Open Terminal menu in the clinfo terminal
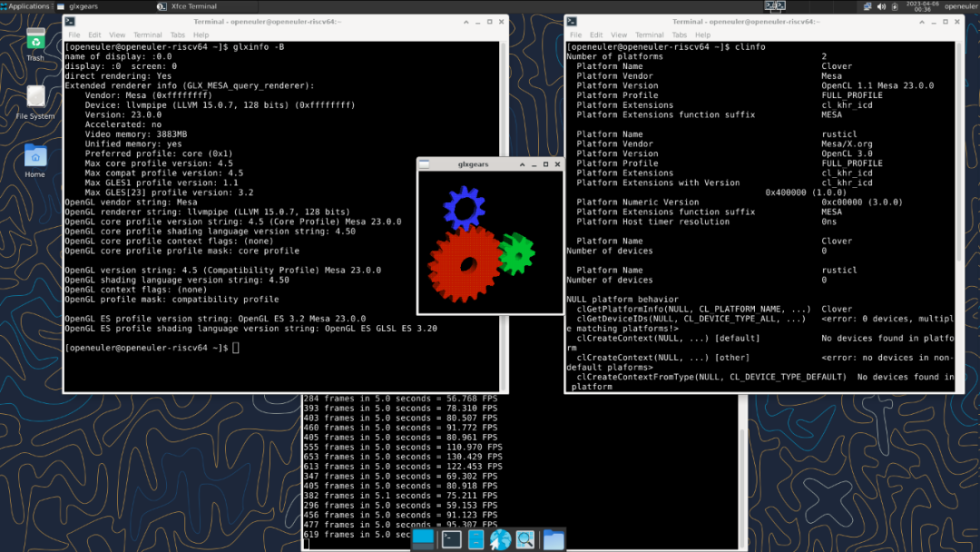Viewport: 980px width, 552px height. tap(650, 35)
